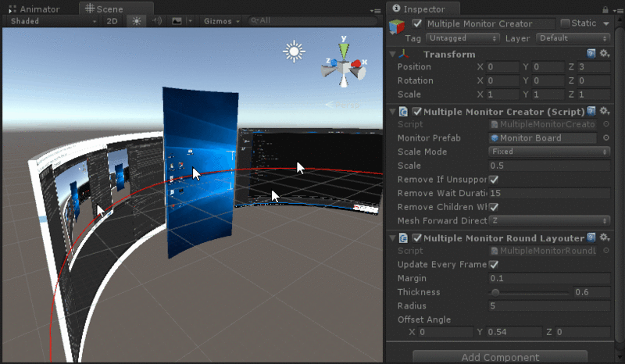This screenshot has height=364, width=625.
Task: Open Mesh Forward Direction dropdown
Action: (549, 221)
